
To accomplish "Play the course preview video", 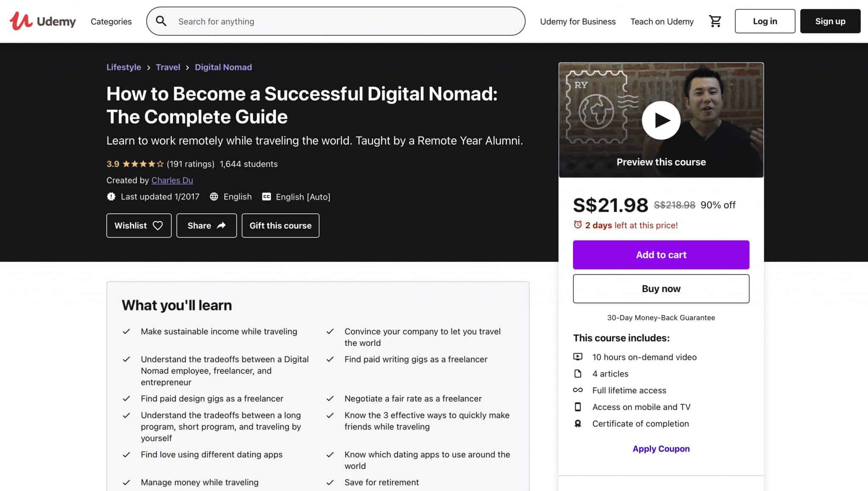I will pos(661,120).
